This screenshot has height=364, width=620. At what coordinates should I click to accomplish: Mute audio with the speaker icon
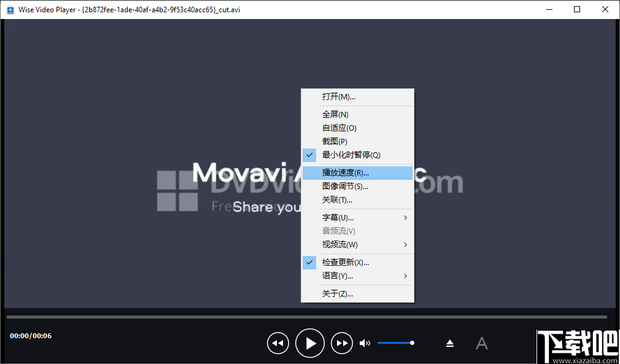tap(365, 343)
